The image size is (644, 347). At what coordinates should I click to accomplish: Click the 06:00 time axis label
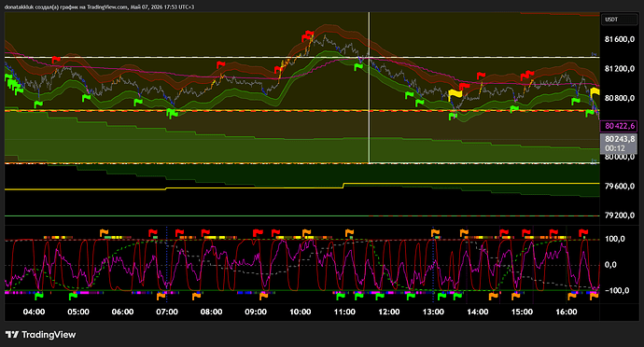[x=123, y=312]
